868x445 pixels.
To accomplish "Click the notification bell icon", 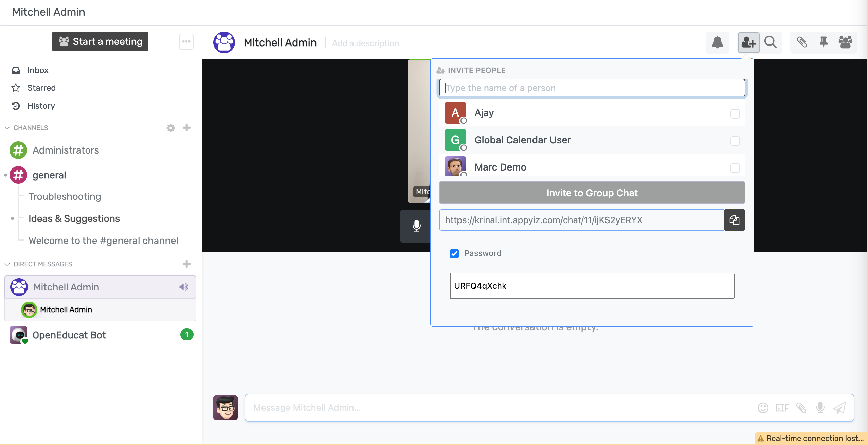I will click(717, 42).
